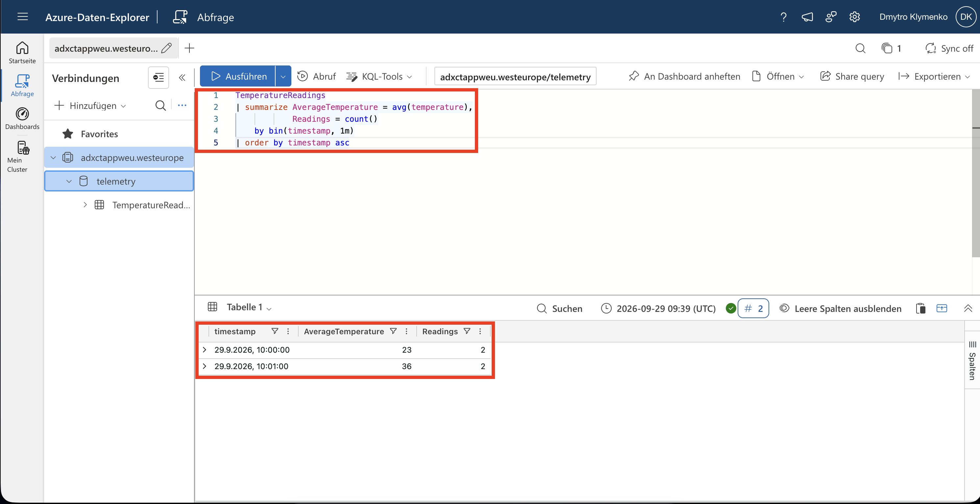Open the Exportieren dropdown
Screen dimensions: 980x504
click(934, 77)
